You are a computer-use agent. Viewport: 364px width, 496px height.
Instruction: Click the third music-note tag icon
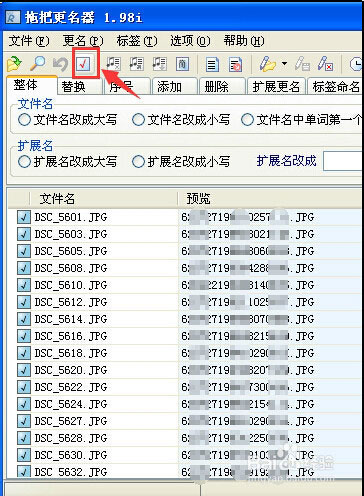pyautogui.click(x=160, y=64)
